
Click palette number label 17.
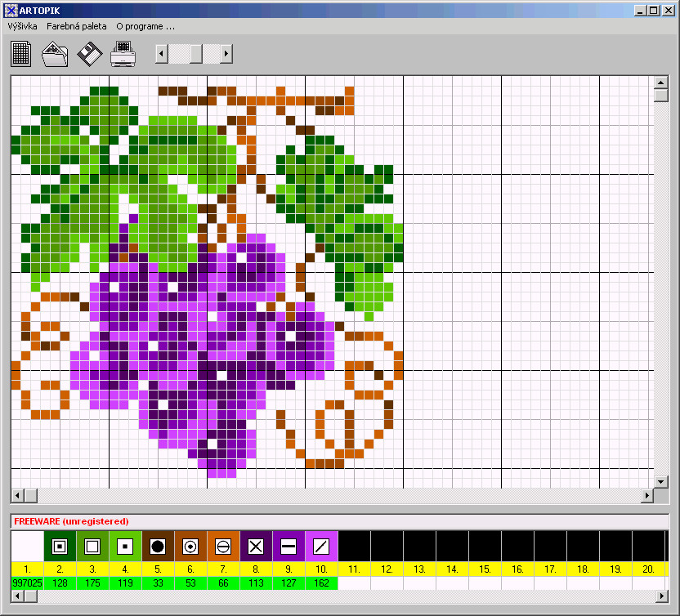(550, 569)
